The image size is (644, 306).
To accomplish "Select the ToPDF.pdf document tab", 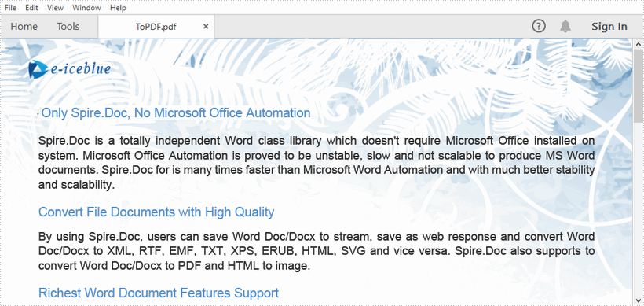I will coord(156,27).
